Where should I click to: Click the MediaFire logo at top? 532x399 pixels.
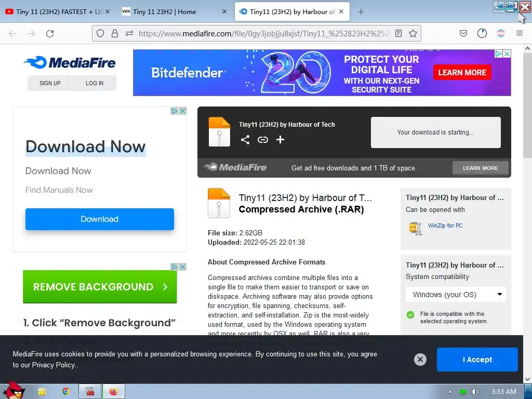[x=70, y=62]
